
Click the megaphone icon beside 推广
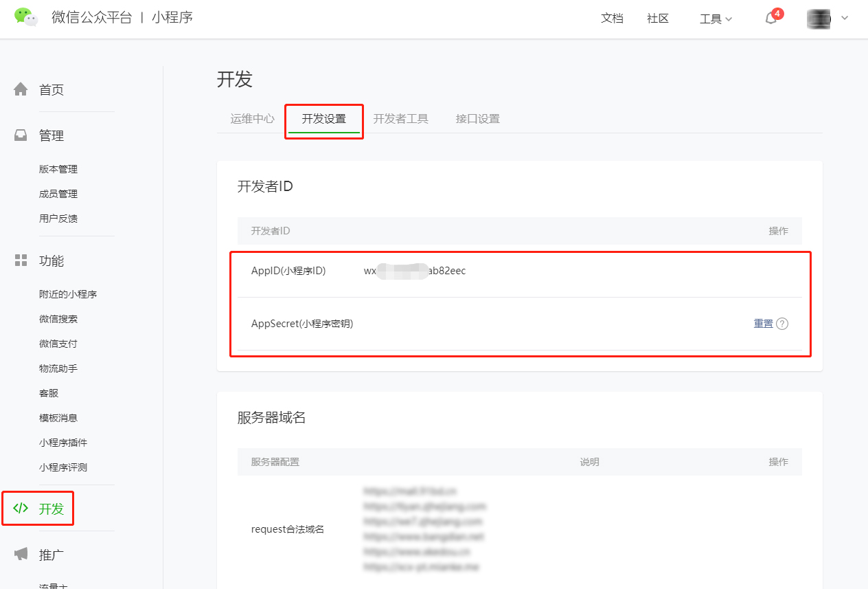pos(21,554)
